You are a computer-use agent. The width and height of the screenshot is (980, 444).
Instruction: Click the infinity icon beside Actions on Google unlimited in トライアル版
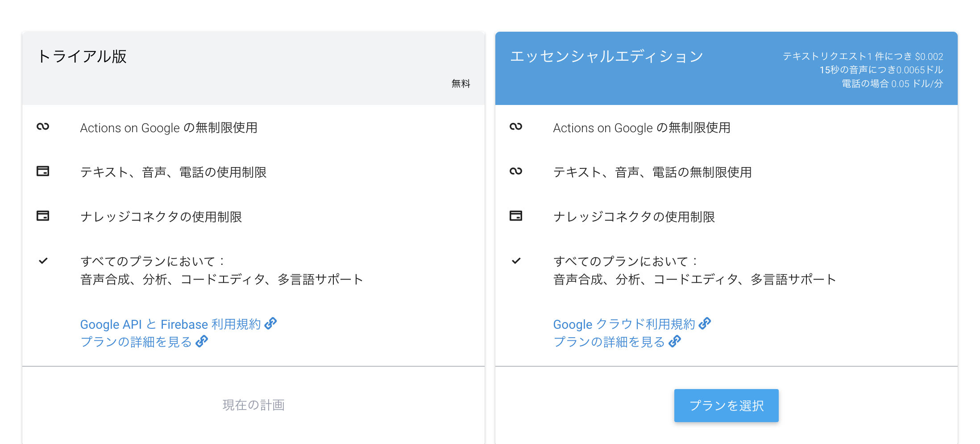42,127
